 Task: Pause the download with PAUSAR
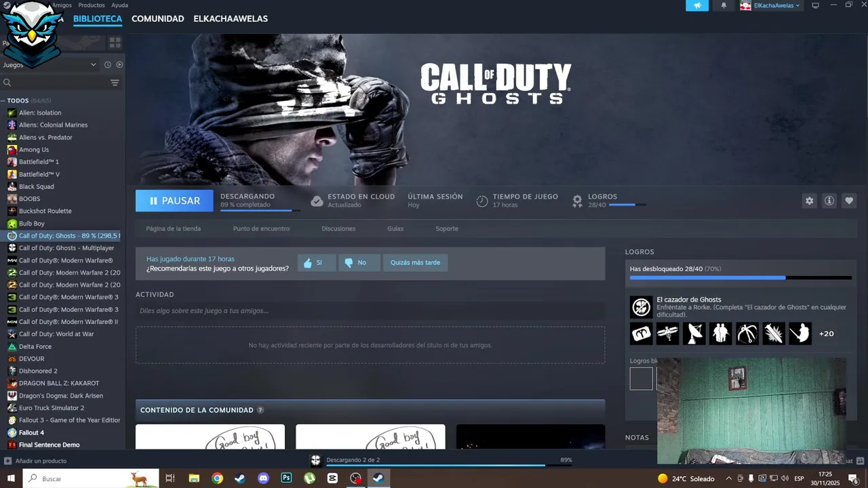pyautogui.click(x=174, y=201)
